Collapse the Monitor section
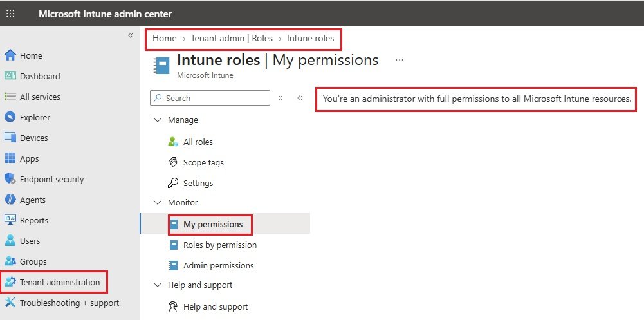 [x=158, y=203]
